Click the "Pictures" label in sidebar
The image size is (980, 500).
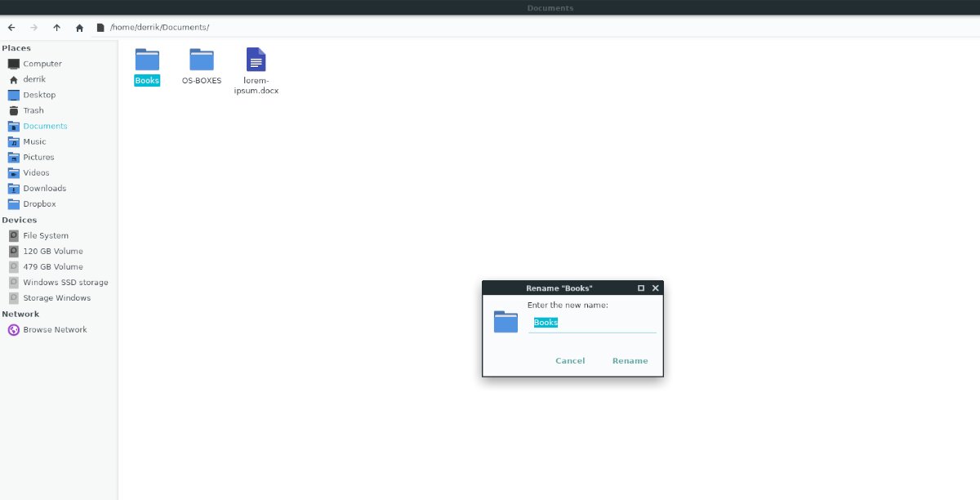[38, 157]
